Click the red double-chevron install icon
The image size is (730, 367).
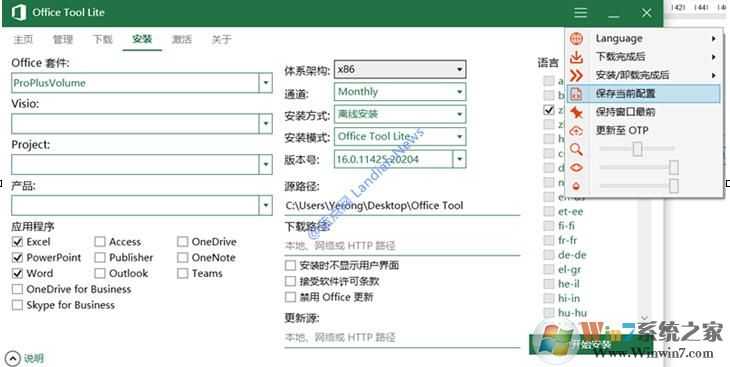(576, 75)
